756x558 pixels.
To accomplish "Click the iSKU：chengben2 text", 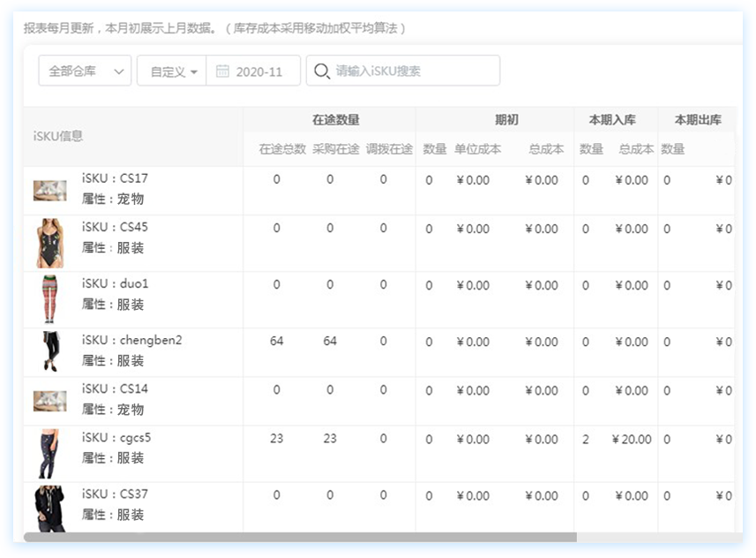I will pos(131,341).
